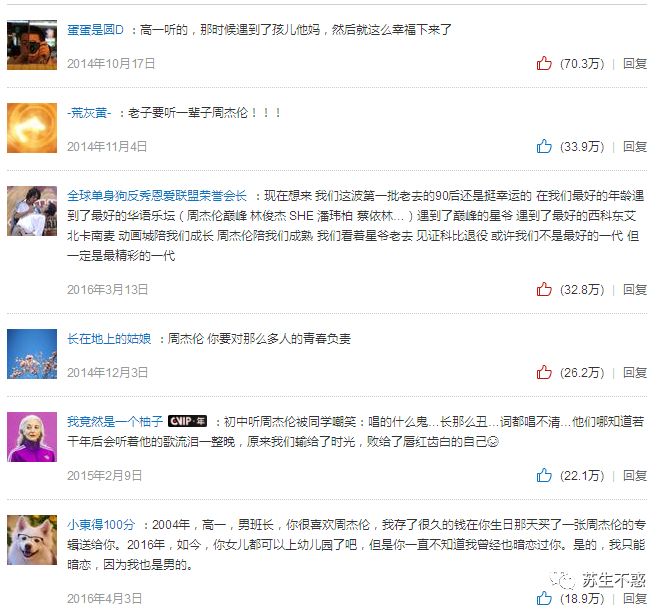Open the profile of 长在地上的姑娘
Viewport: 667px width, 609px height.
click(109, 338)
